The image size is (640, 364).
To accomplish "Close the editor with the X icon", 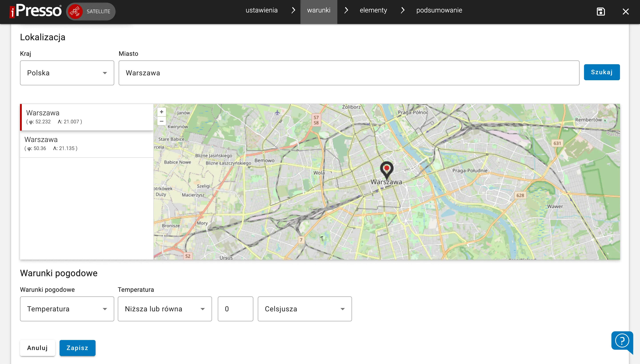I will [x=626, y=12].
